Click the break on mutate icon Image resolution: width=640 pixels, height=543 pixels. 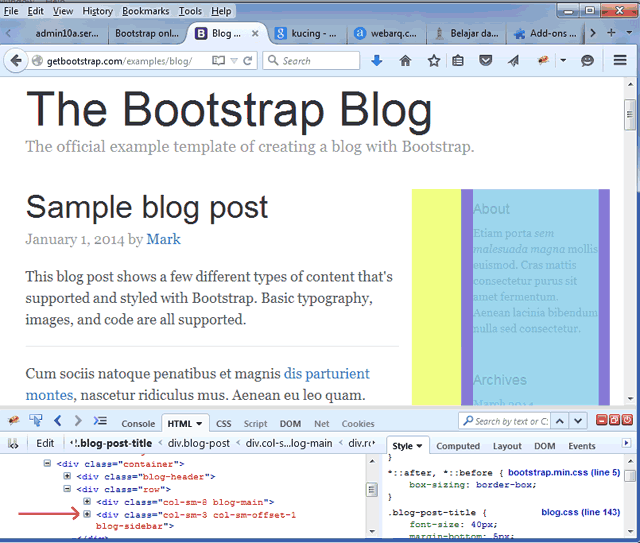(13, 443)
